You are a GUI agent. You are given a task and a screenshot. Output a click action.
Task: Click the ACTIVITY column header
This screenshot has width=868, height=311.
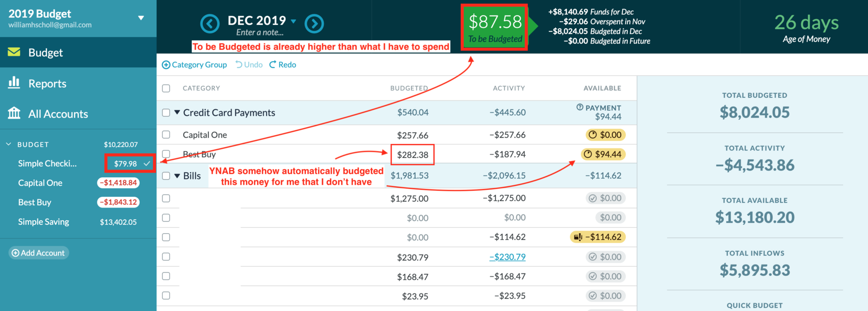point(509,88)
